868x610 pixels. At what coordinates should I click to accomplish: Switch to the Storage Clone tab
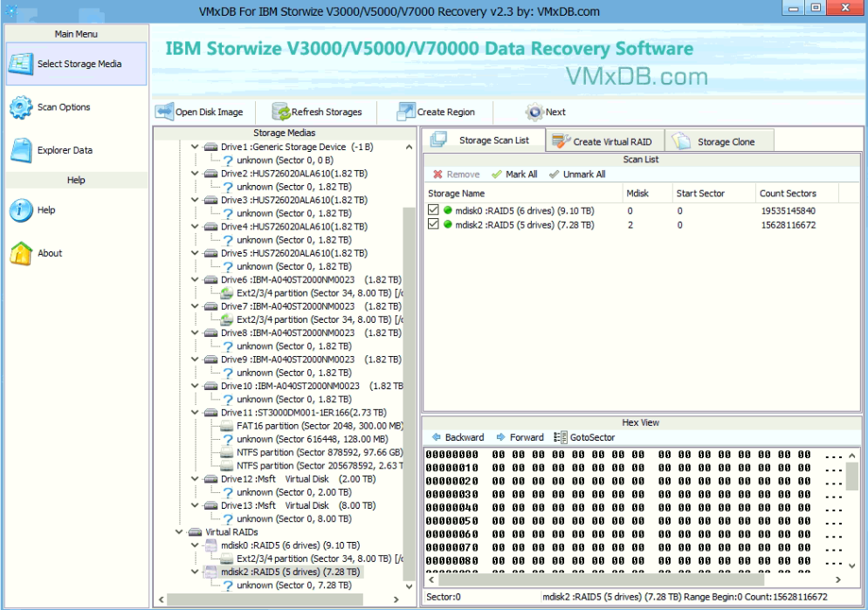[719, 141]
